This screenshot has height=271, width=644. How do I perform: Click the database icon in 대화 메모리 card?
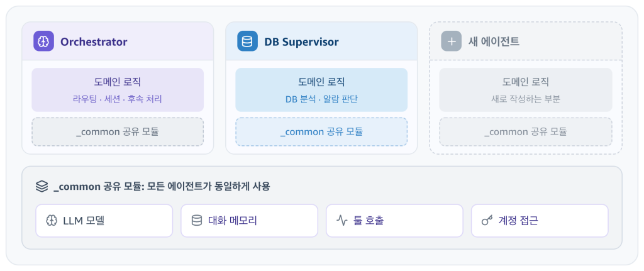[x=197, y=221]
